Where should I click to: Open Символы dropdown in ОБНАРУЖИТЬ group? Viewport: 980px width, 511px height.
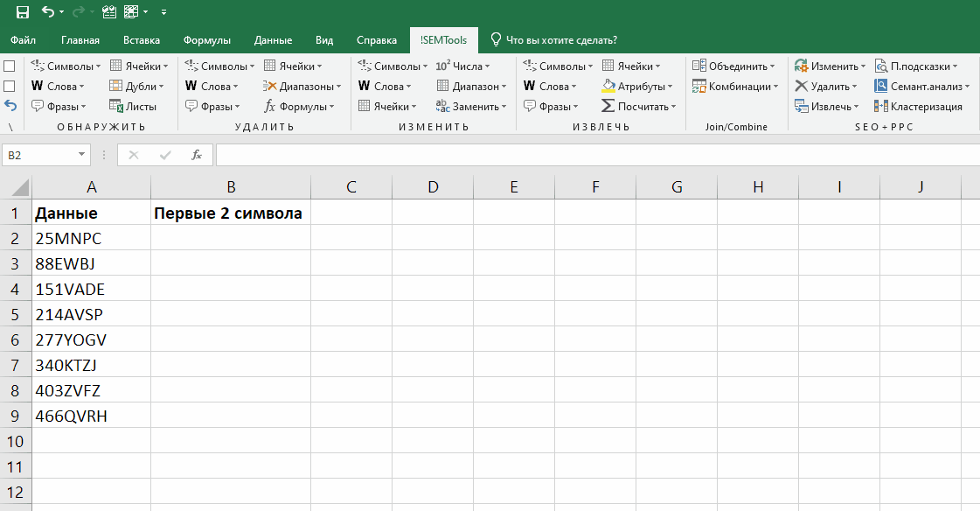coord(66,66)
